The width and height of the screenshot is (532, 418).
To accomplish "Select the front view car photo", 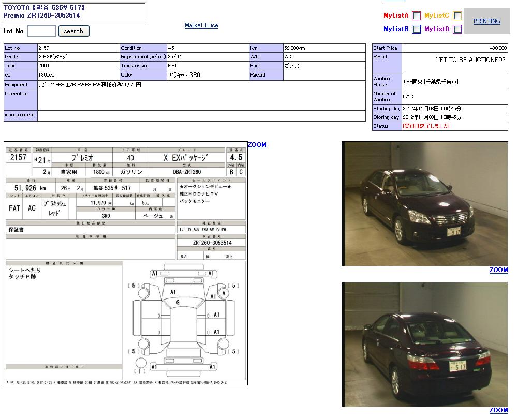I will pyautogui.click(x=424, y=204).
